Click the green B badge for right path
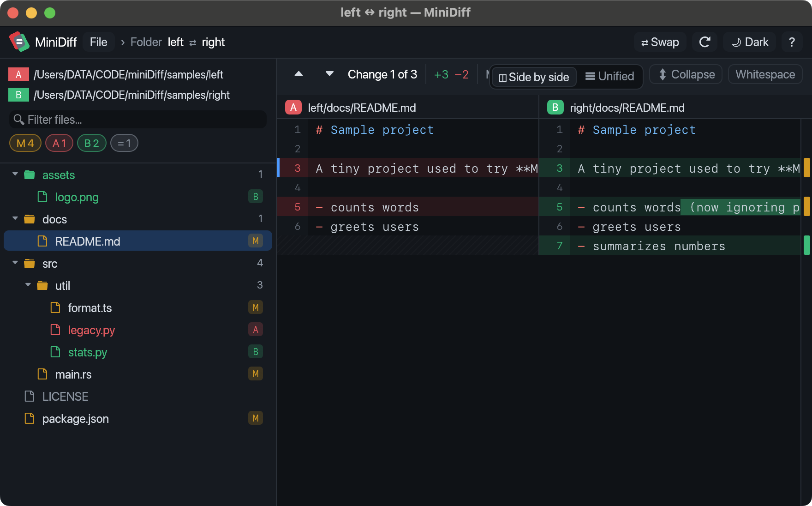The image size is (812, 506). point(18,95)
